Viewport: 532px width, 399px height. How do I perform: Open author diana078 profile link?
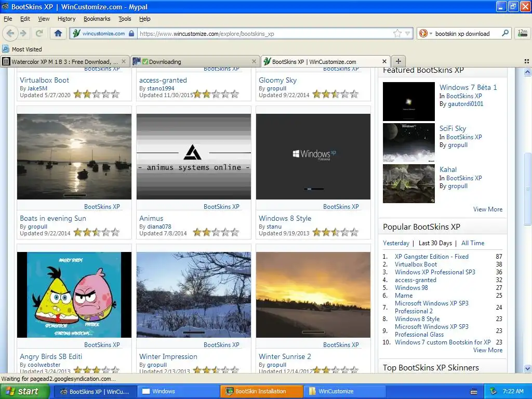[159, 227]
